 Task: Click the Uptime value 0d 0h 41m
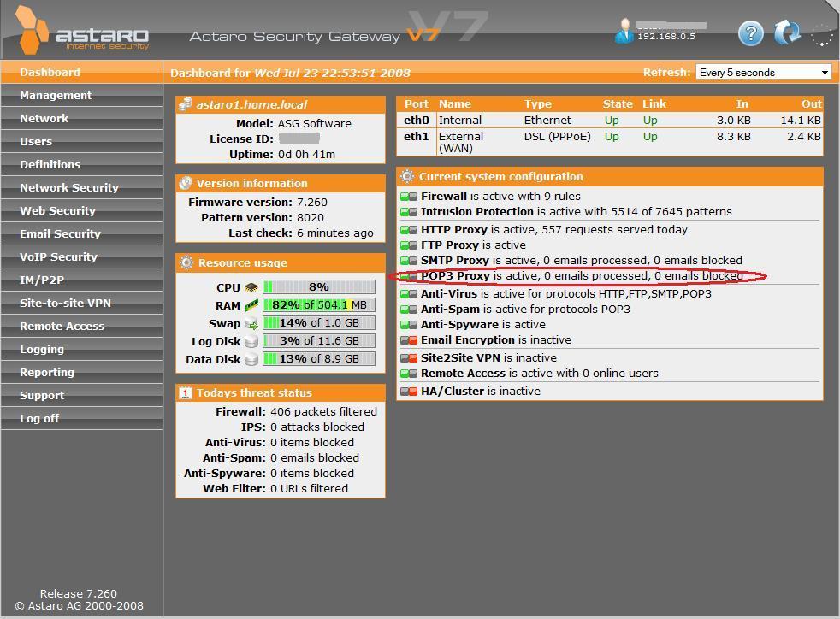tap(306, 155)
